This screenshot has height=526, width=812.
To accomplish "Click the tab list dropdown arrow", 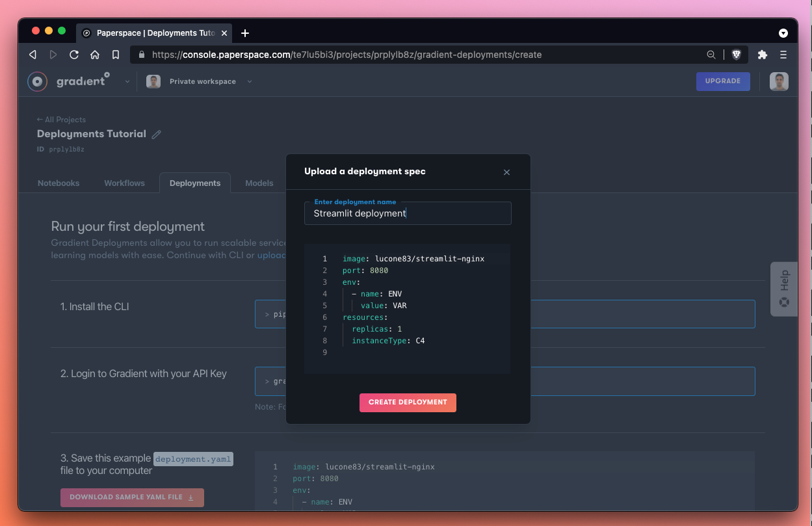I will [783, 33].
